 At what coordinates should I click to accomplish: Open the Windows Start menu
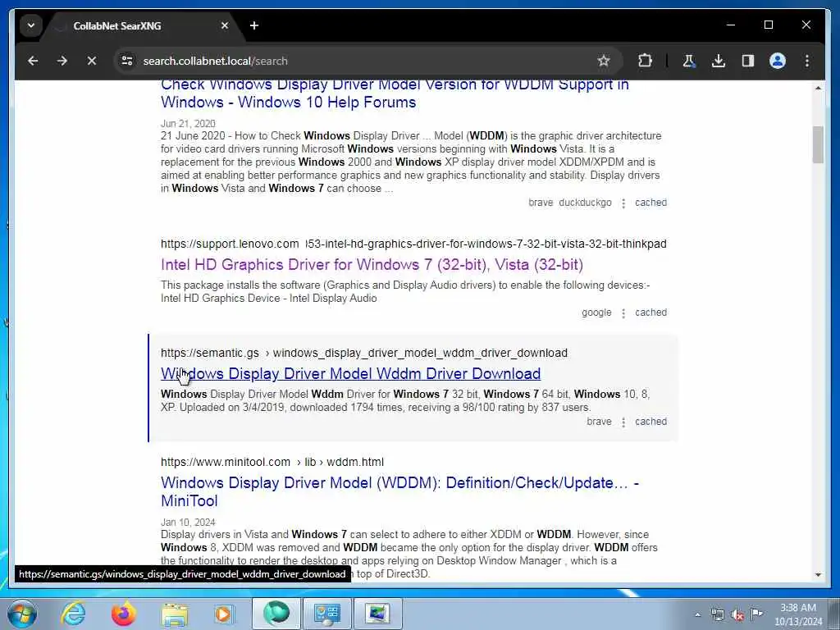pyautogui.click(x=22, y=614)
